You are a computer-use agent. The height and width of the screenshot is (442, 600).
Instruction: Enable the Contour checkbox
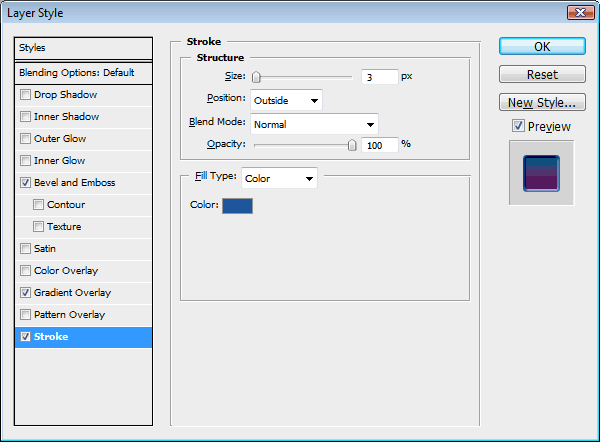coord(38,204)
